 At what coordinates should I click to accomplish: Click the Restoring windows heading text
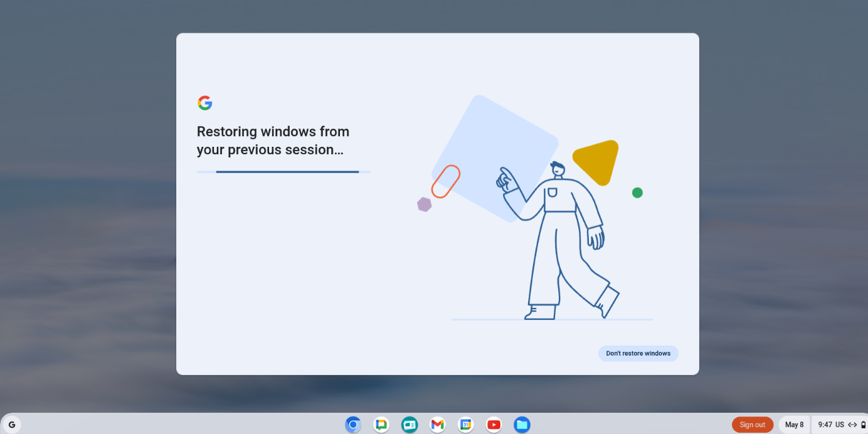[273, 140]
